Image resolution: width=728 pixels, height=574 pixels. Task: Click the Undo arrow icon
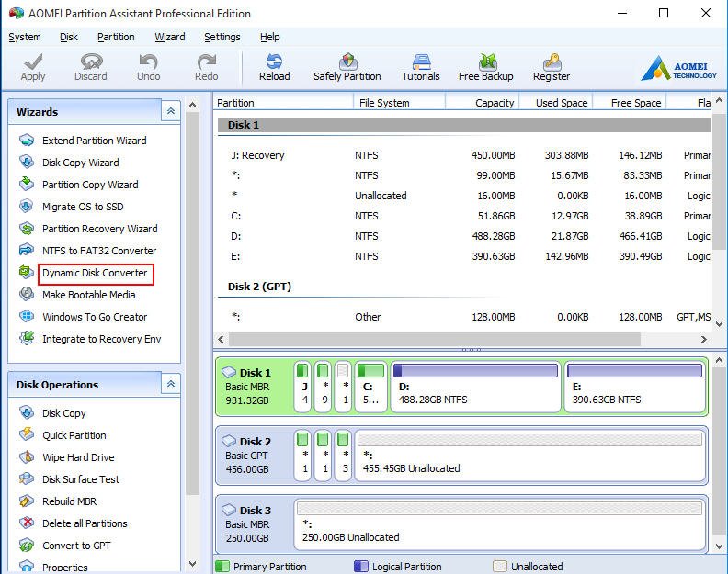coord(149,62)
